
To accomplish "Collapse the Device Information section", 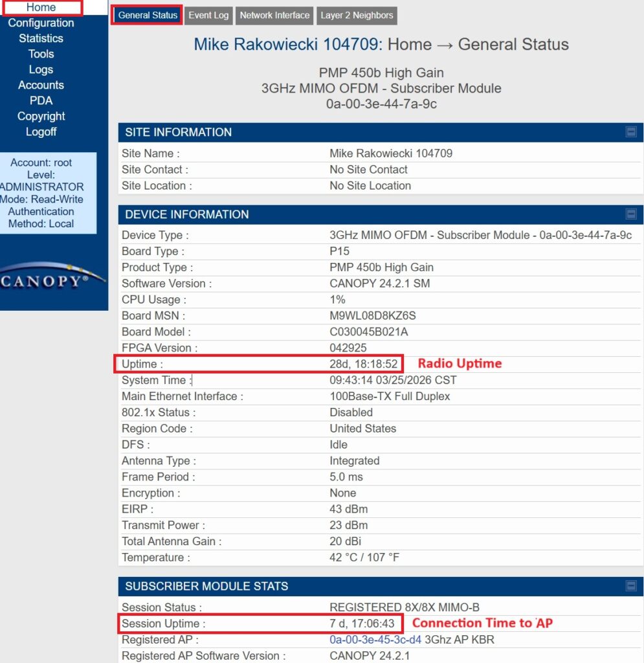I will (630, 214).
